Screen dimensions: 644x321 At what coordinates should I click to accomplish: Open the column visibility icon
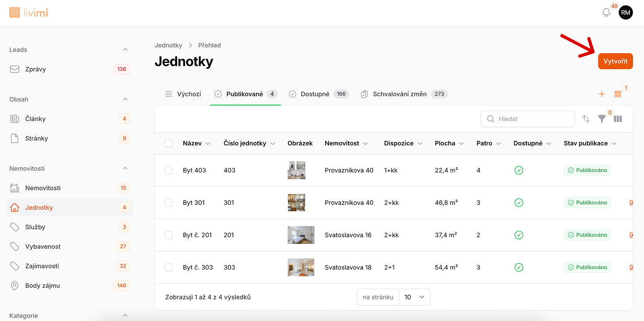click(618, 119)
